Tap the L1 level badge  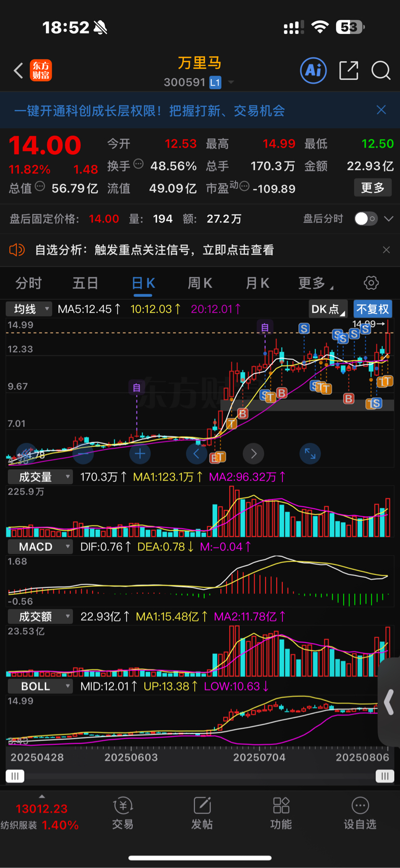215,82
